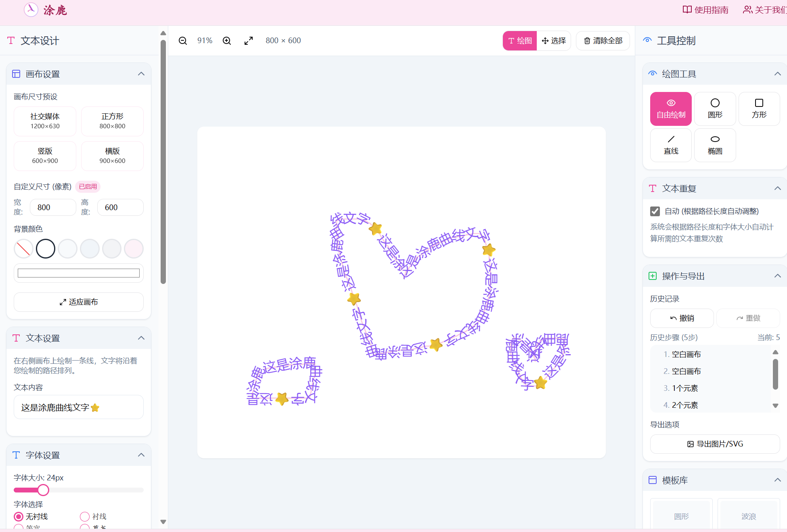The height and width of the screenshot is (532, 787).
Task: Select the 圆形 circle drawing tool
Action: 715,109
